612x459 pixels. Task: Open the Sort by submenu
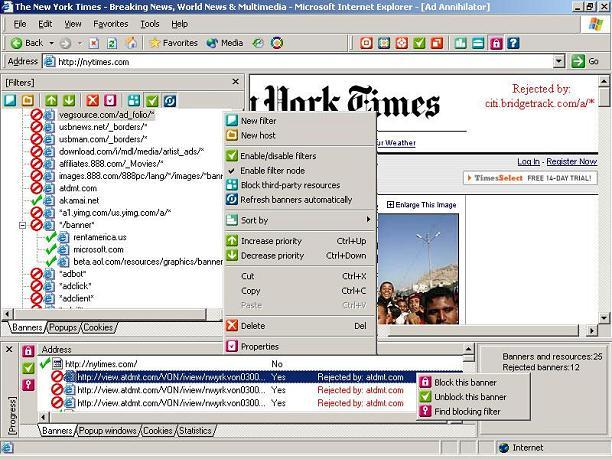pyautogui.click(x=299, y=220)
